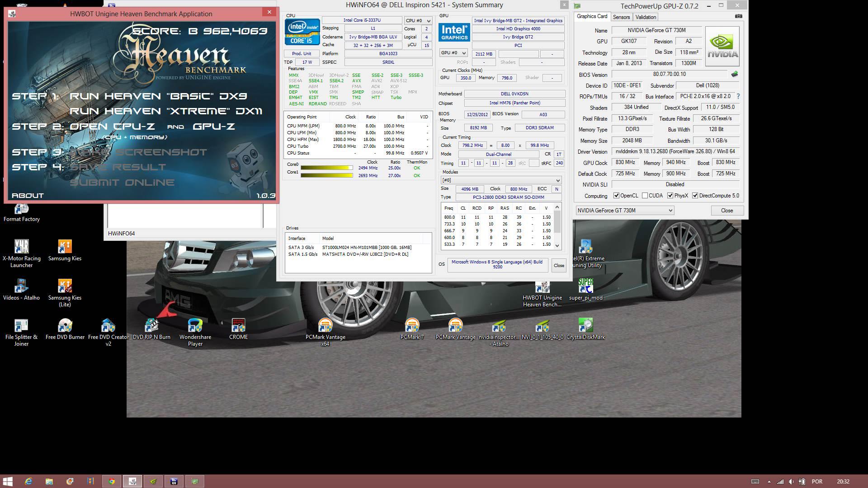
Task: Open Free DVD Burner icon
Action: tap(65, 329)
